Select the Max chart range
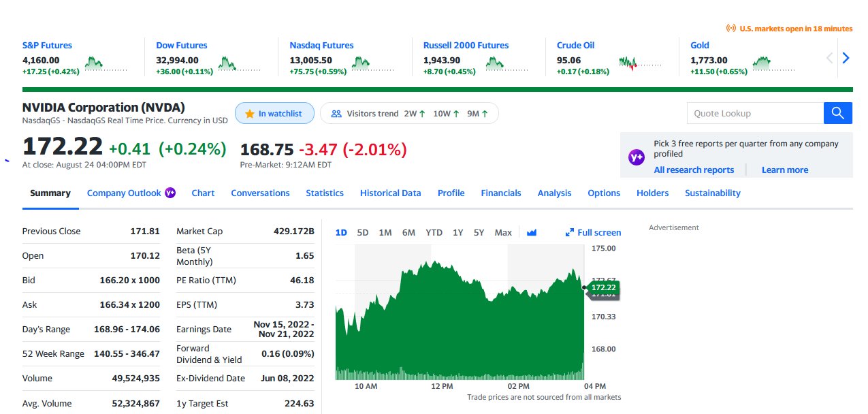This screenshot has height=414, width=868. pos(503,232)
